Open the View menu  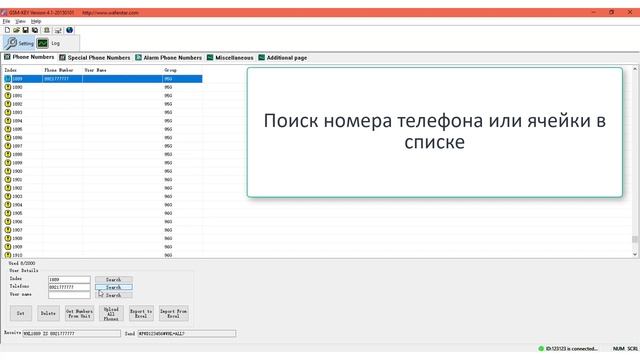[20, 21]
